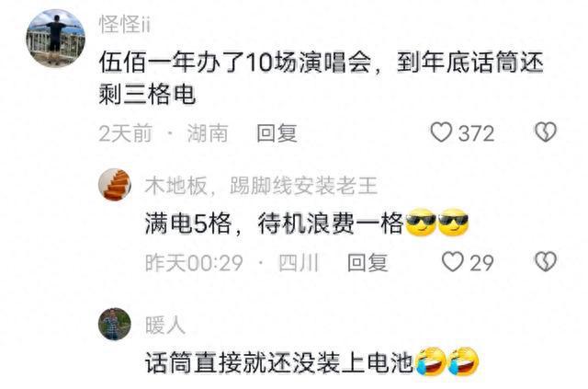Screen dimensions: 588x389
Task: Dislike 怪怪ii comment with broken heart icon
Action: pyautogui.click(x=545, y=132)
